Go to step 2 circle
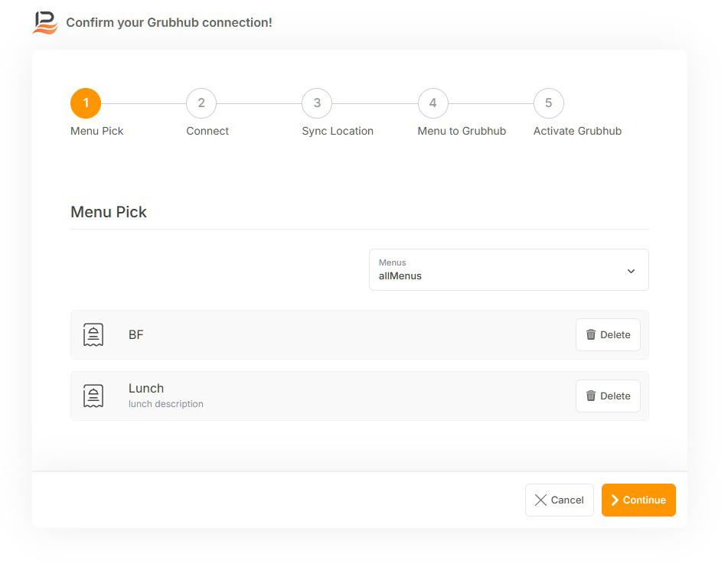The height and width of the screenshot is (567, 728). [201, 103]
